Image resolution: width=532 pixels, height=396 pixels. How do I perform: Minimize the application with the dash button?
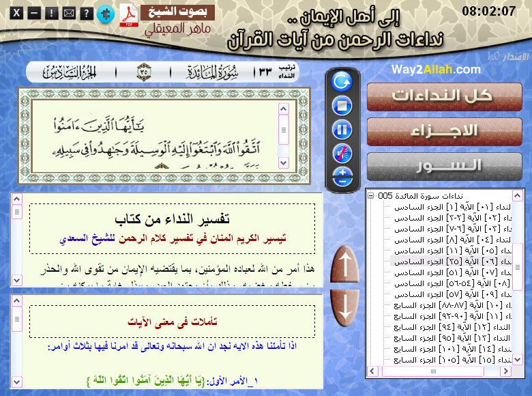point(34,14)
